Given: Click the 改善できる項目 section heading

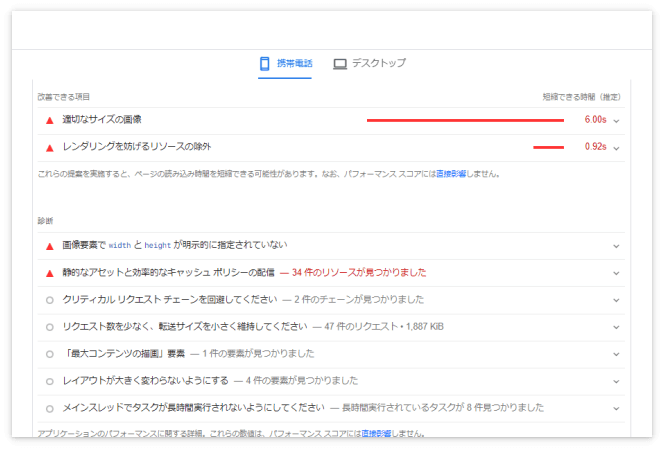Looking at the screenshot, I should [x=64, y=97].
